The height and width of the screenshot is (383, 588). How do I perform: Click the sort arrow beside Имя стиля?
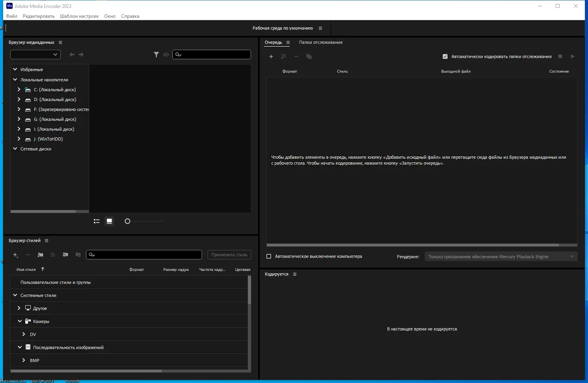coord(43,269)
